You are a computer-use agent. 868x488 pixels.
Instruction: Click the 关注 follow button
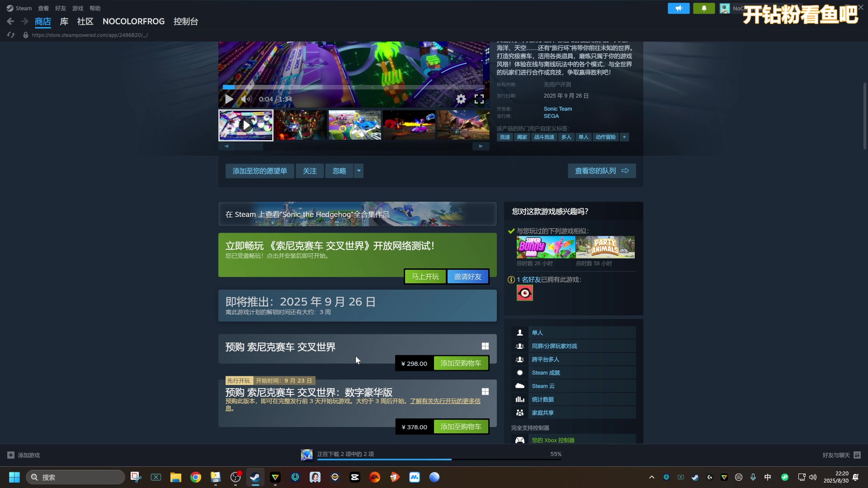(310, 171)
